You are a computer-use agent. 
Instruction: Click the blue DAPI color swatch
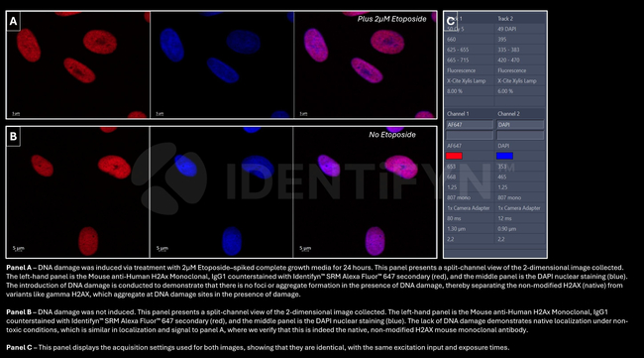point(504,156)
